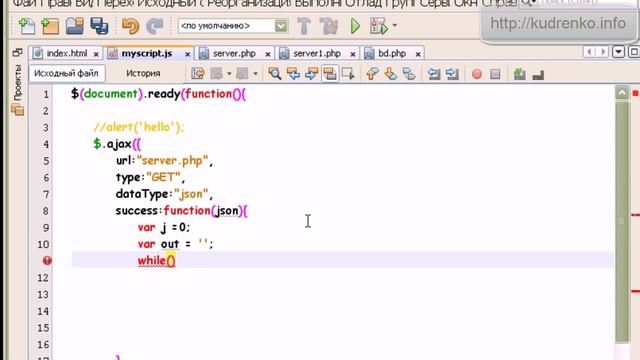Screen dimensions: 640x360
Task: Build the project with the hammer icon
Action: tap(304, 26)
